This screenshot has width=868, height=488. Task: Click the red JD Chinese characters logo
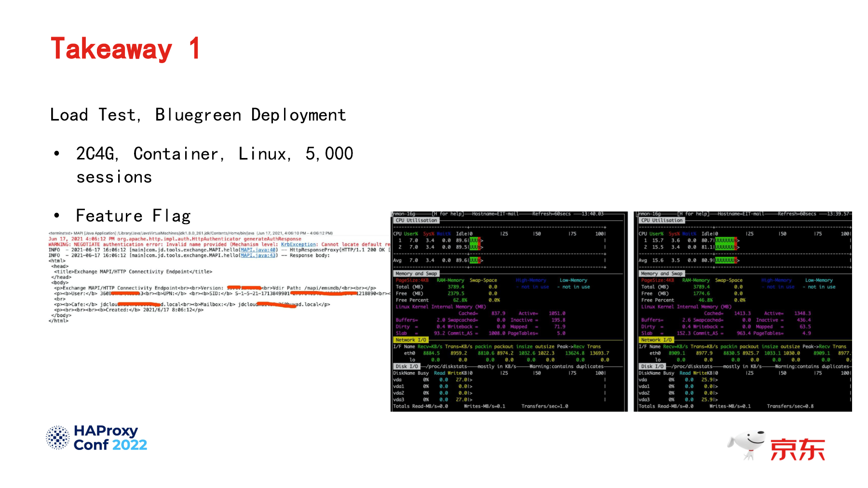pyautogui.click(x=798, y=450)
